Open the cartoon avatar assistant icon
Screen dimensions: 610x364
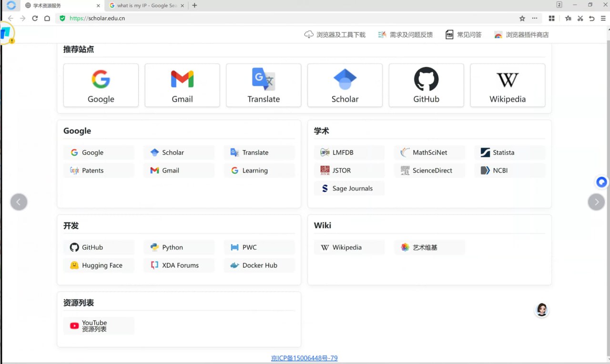542,310
